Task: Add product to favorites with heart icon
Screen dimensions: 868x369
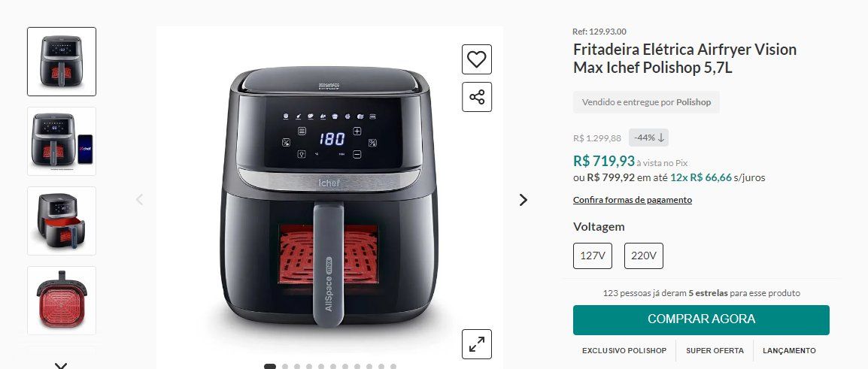Action: click(x=477, y=59)
